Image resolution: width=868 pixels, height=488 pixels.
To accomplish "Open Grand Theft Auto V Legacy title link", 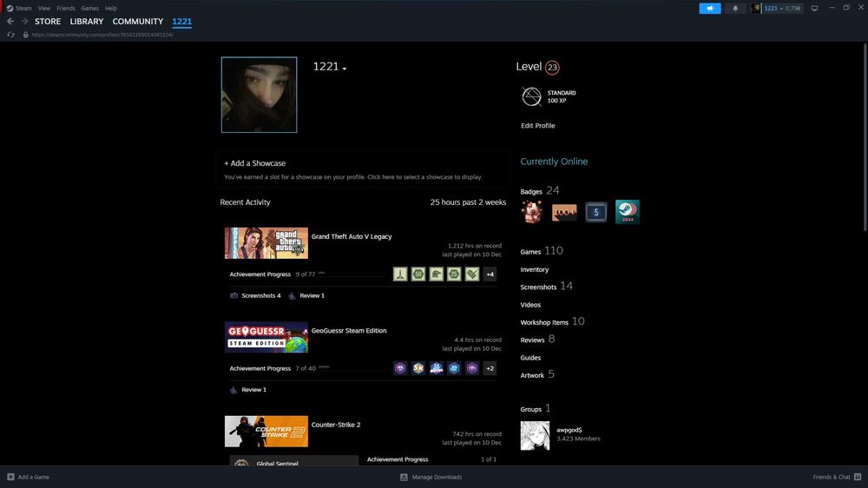I will coord(352,236).
